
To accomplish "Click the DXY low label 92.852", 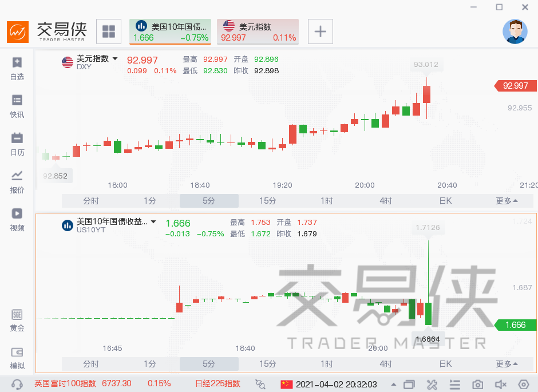I will point(56,176).
